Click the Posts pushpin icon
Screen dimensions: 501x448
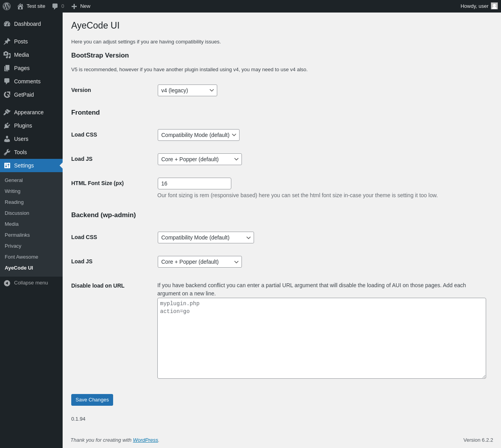pos(7,41)
